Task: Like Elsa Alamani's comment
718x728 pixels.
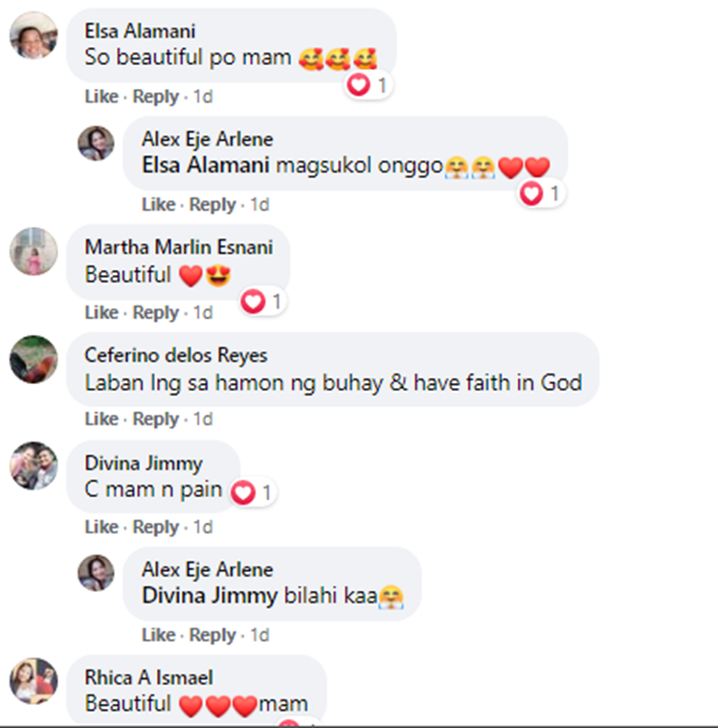Action: pyautogui.click(x=101, y=97)
